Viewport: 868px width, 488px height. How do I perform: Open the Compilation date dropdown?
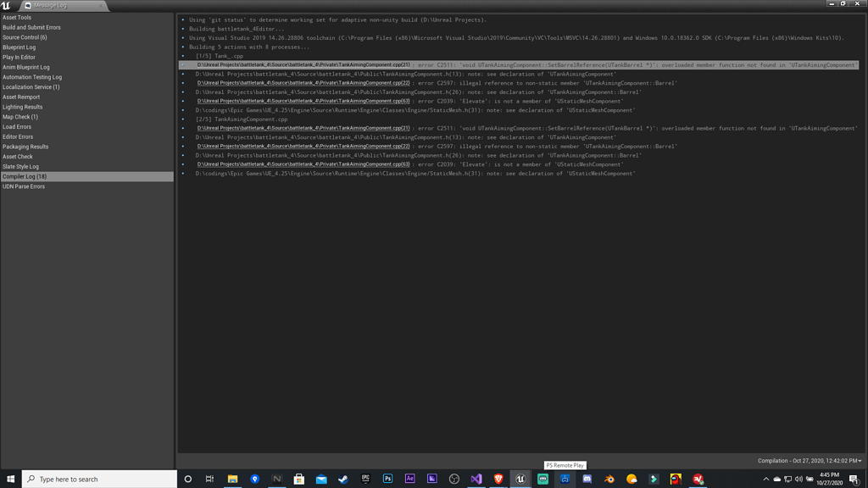pyautogui.click(x=810, y=460)
